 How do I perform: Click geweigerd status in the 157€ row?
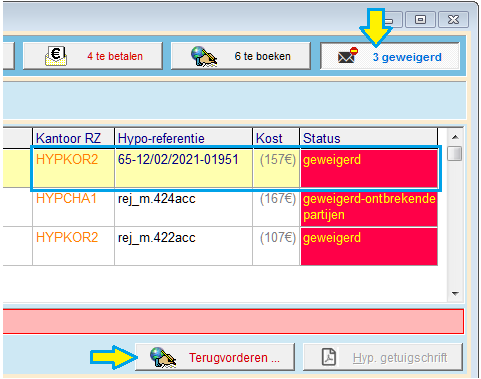coord(369,168)
